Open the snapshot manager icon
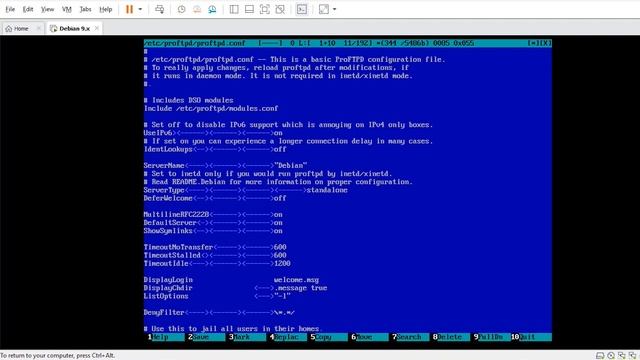 tap(213, 9)
